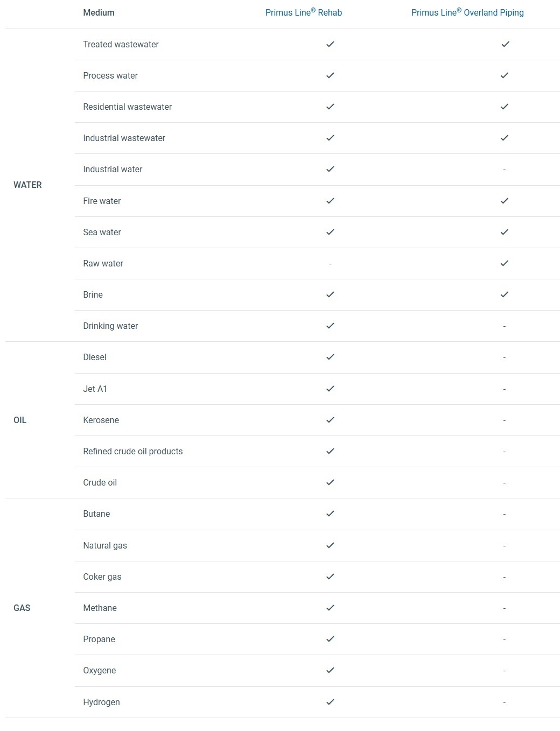Click the Industrial wastewater row label
560x731 pixels.
(x=124, y=138)
